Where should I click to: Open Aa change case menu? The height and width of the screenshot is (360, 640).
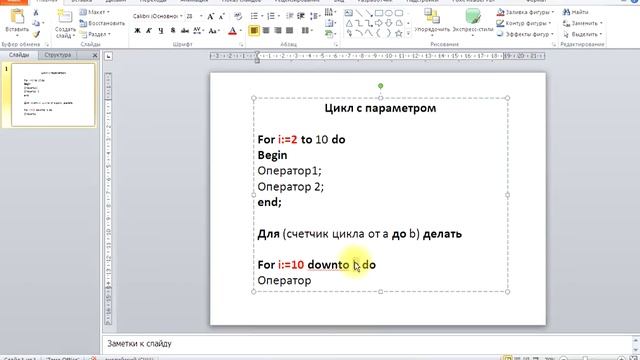pyautogui.click(x=213, y=31)
